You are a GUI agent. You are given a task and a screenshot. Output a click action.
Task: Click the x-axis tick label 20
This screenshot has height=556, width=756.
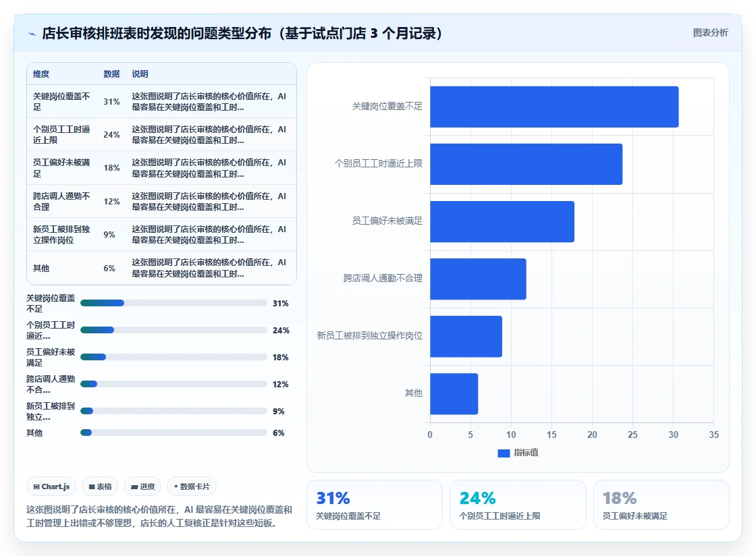(592, 435)
